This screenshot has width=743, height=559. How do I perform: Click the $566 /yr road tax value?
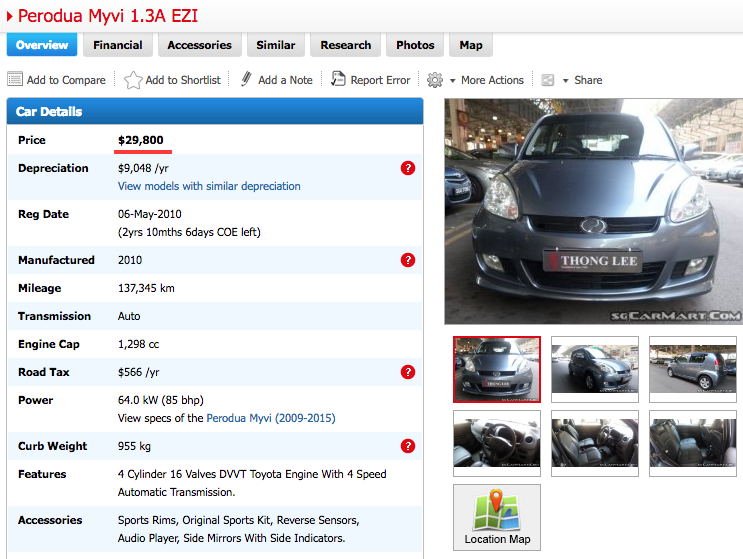(x=138, y=372)
